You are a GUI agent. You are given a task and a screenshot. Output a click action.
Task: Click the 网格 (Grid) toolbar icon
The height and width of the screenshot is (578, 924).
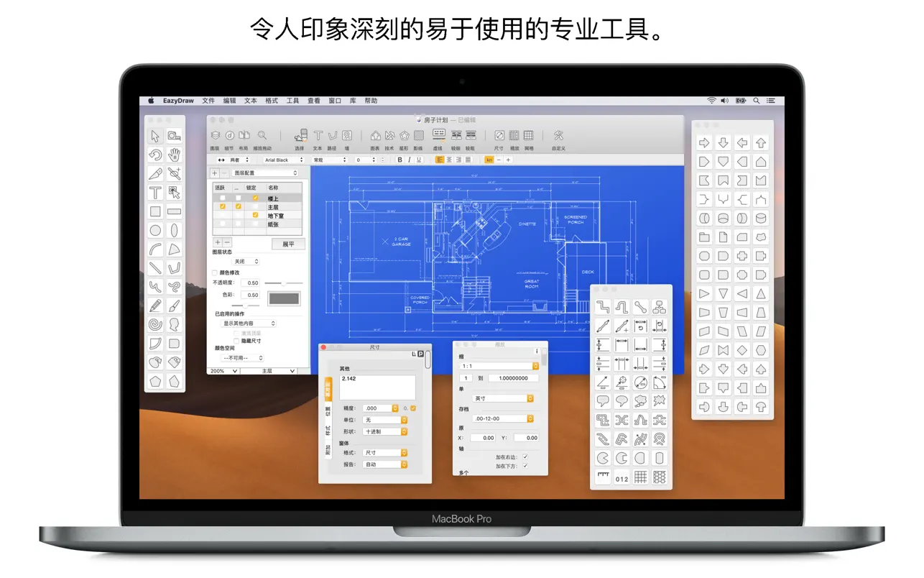[530, 135]
